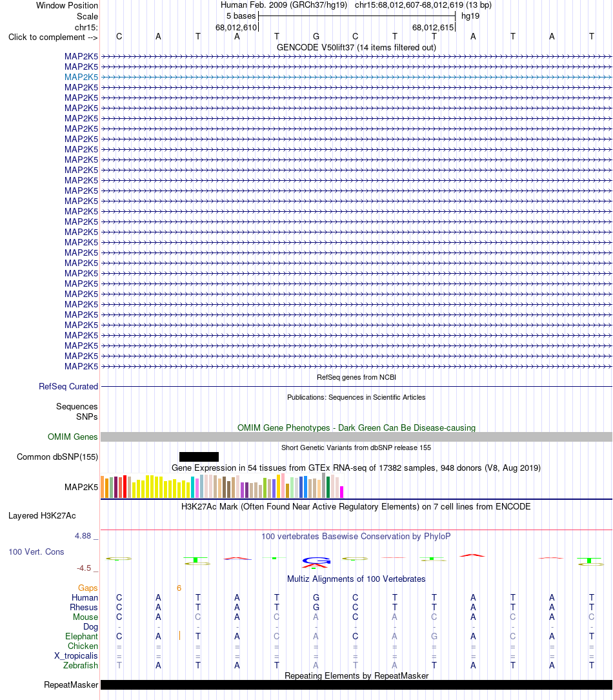Screen dimensions: 613x700
Task: Click the 4.88 PhyloP maximum value
Action: click(83, 536)
